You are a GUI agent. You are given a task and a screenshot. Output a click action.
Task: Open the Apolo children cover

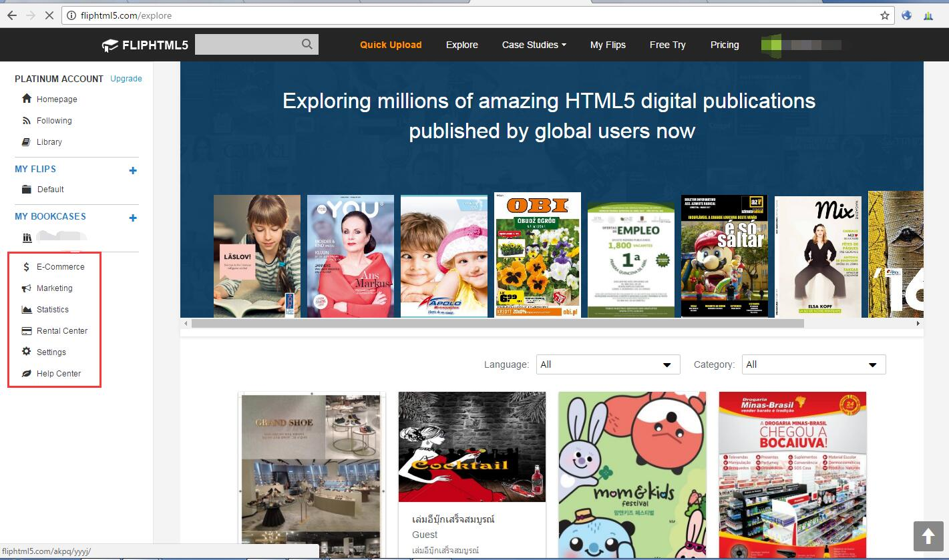tap(444, 256)
